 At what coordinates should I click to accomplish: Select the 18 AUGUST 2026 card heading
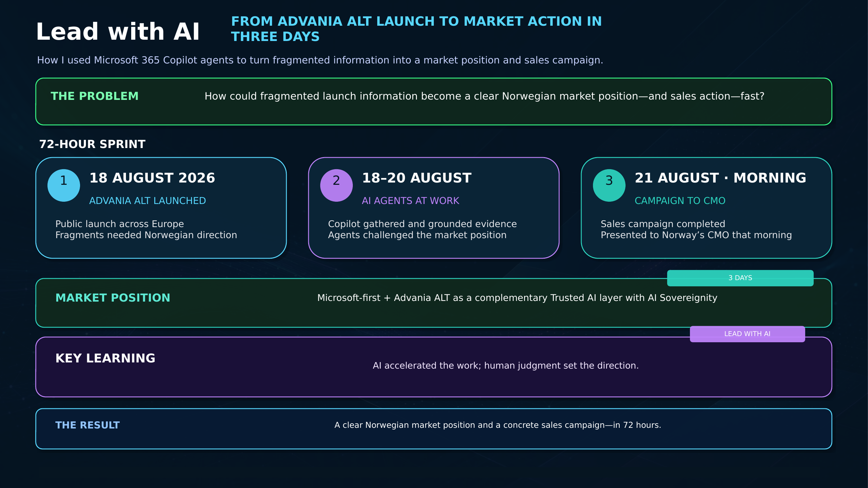152,178
